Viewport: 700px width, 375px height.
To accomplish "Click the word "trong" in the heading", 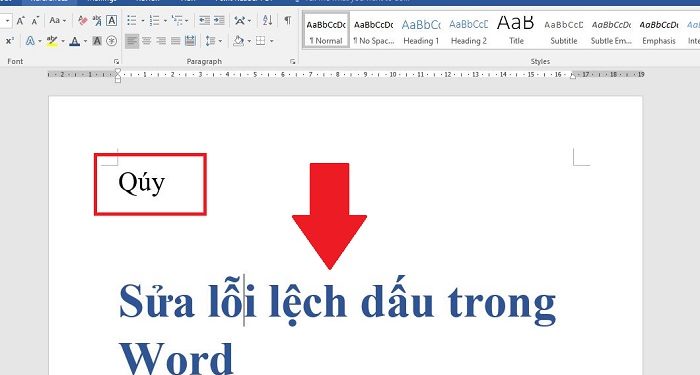I will click(502, 305).
